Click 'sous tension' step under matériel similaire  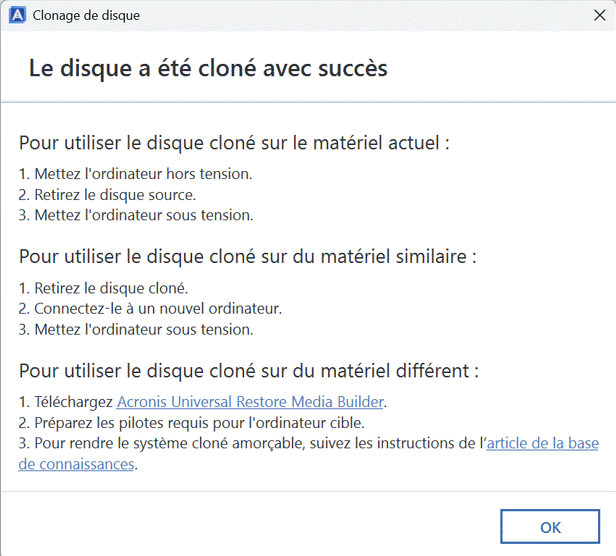pyautogui.click(x=136, y=329)
